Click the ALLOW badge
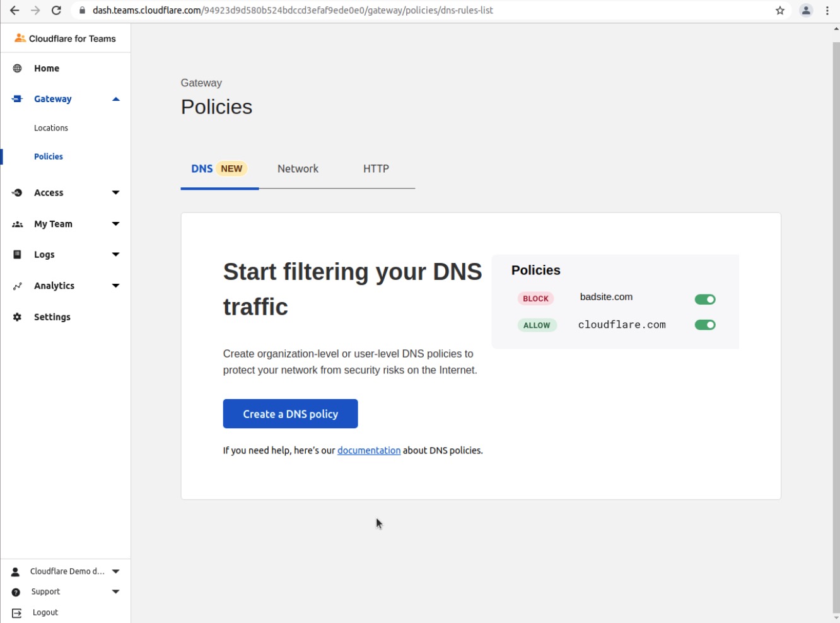This screenshot has width=840, height=623. tap(537, 325)
